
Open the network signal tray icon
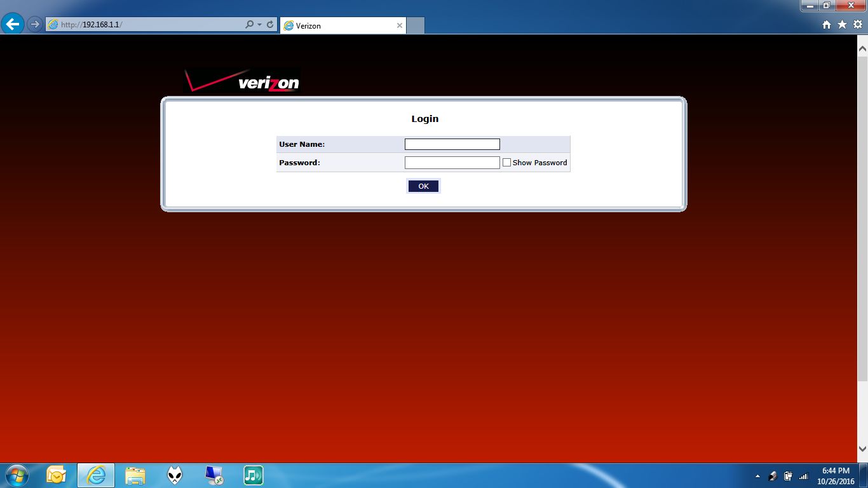tap(803, 476)
